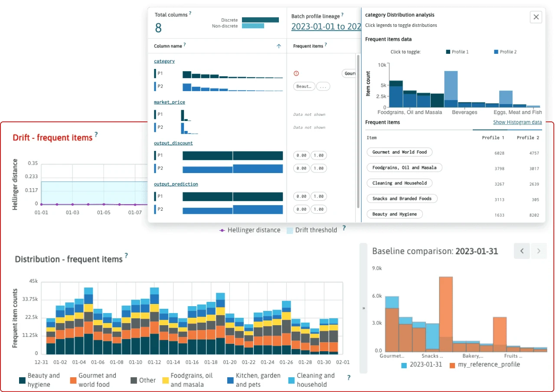Click the 'Beaut...' chip in category P2 row
Screen dimensions: 556x392
(x=304, y=86)
